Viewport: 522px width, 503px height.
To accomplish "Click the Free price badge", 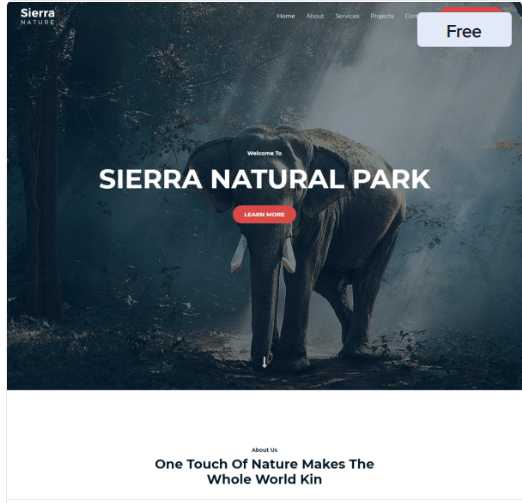I will [464, 30].
